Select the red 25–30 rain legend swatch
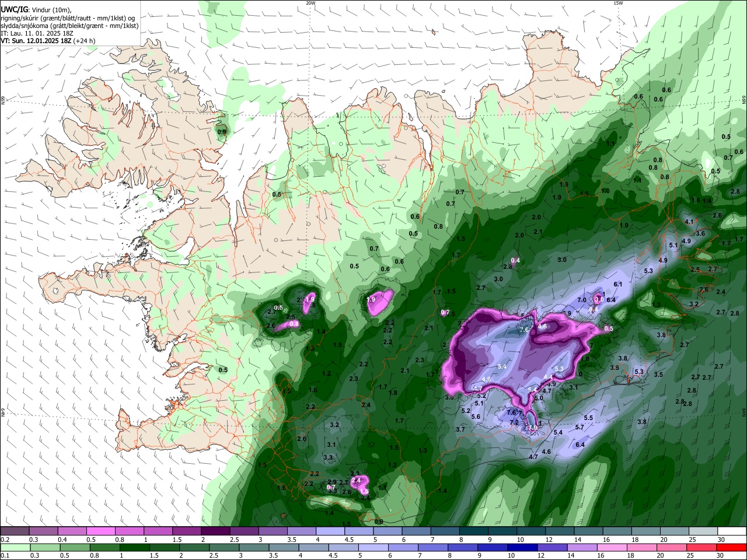Viewport: 747px width, 560px height. (702, 547)
